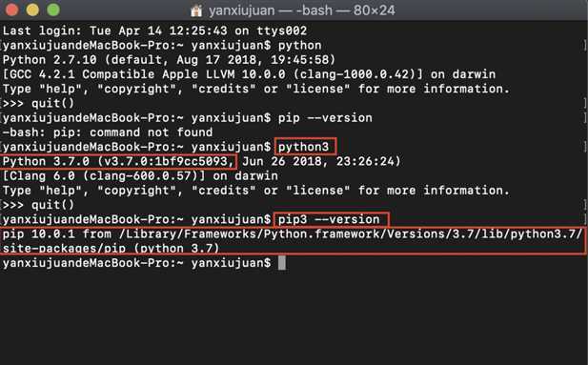Click the red close window button
The width and height of the screenshot is (588, 365).
(12, 10)
